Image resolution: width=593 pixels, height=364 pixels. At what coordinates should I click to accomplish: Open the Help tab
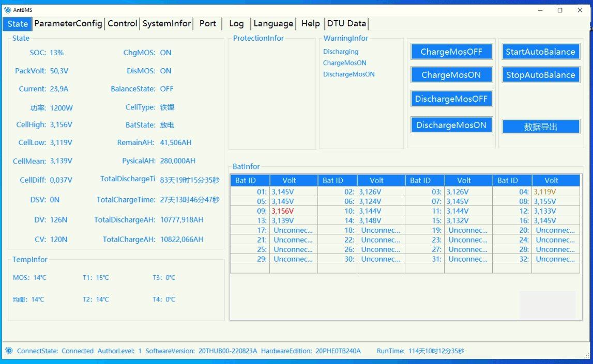click(x=310, y=24)
